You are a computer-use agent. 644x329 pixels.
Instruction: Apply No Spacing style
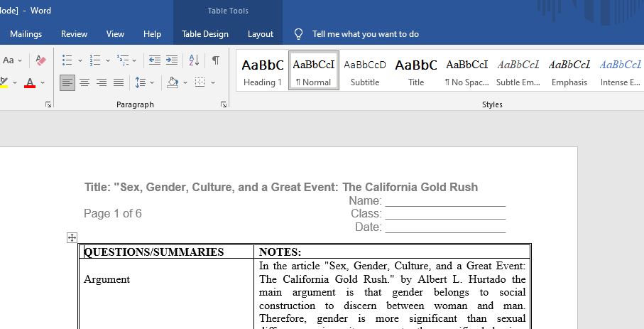[x=467, y=71]
